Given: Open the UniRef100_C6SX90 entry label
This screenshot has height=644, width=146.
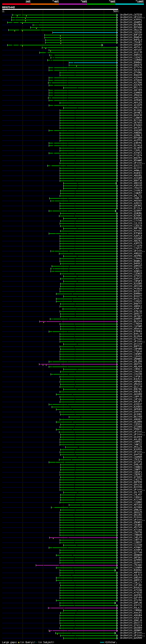Looking at the screenshot, I should pos(131,32).
